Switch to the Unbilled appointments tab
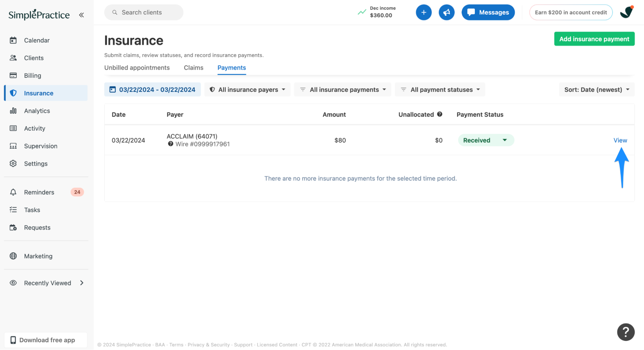This screenshot has width=644, height=350. [x=137, y=68]
